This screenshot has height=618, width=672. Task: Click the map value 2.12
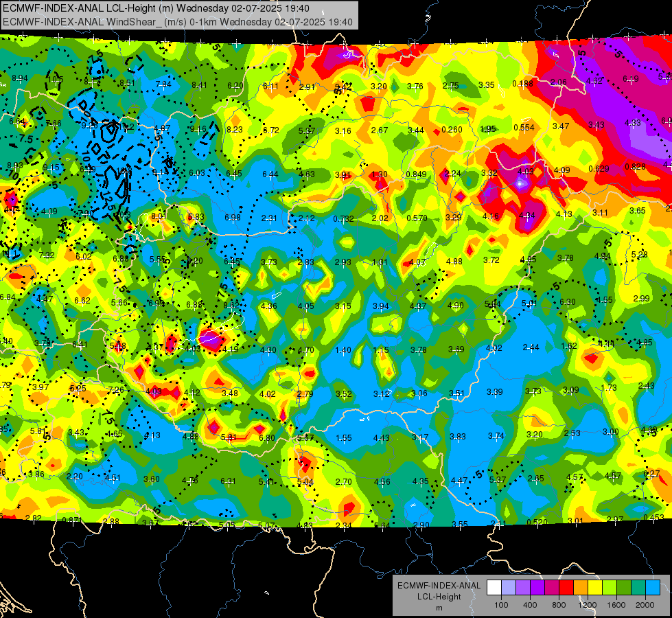point(306,219)
